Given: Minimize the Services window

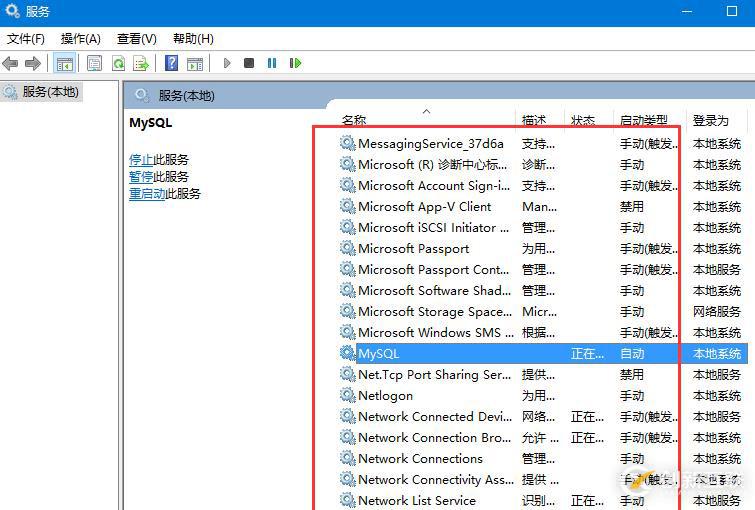Looking at the screenshot, I should [x=687, y=11].
